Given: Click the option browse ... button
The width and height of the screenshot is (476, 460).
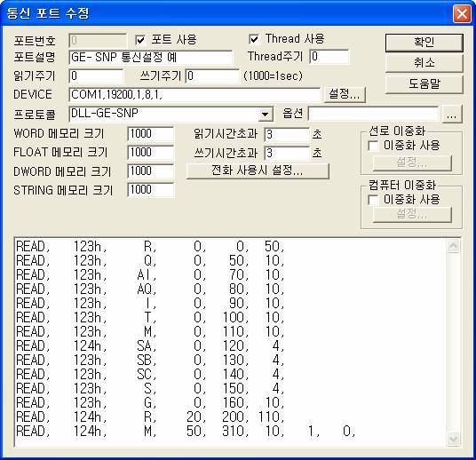Looking at the screenshot, I should click(x=452, y=115).
